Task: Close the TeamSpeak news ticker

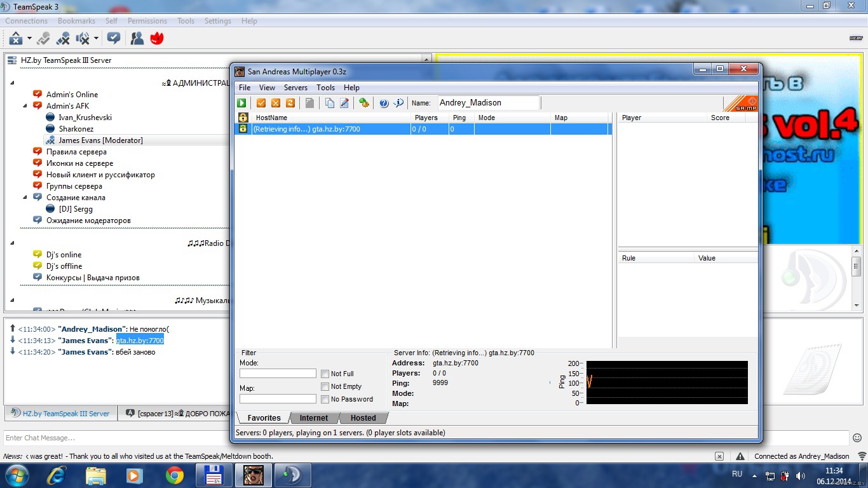Action: point(719,456)
